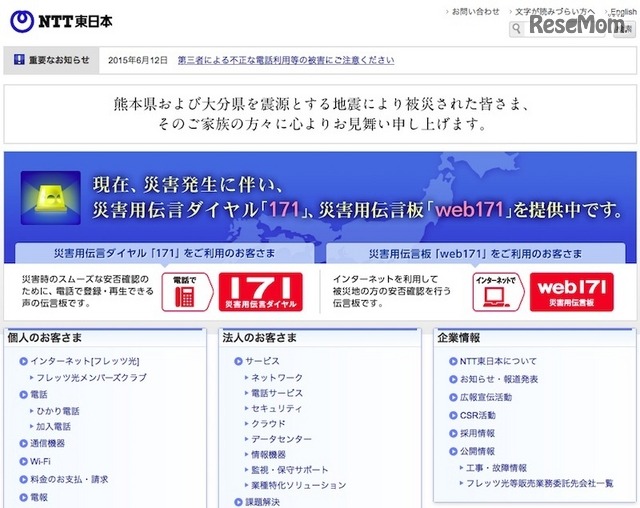The width and height of the screenshot is (640, 508).
Task: Click the circle arrow icon beside 料金のお支払・請求
Action: coord(24,479)
